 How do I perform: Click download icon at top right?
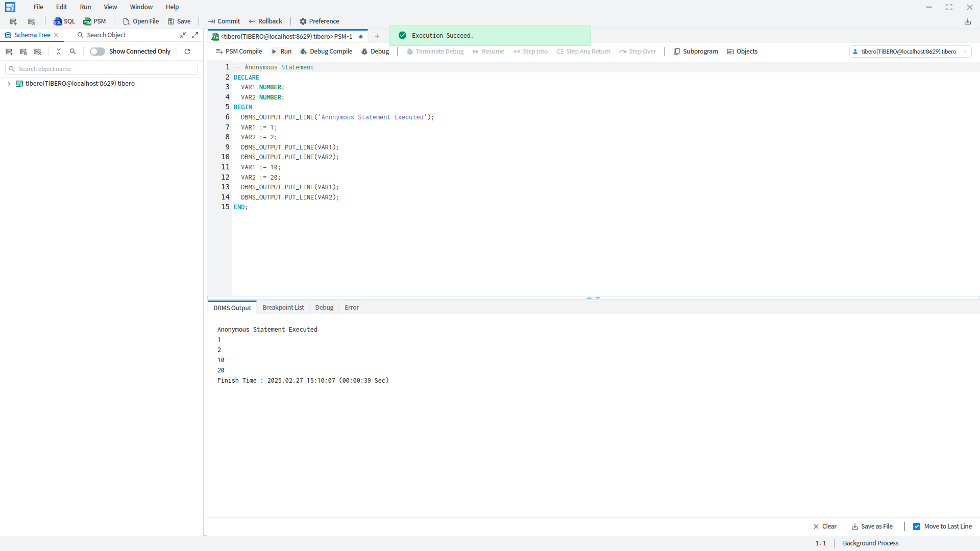(967, 21)
